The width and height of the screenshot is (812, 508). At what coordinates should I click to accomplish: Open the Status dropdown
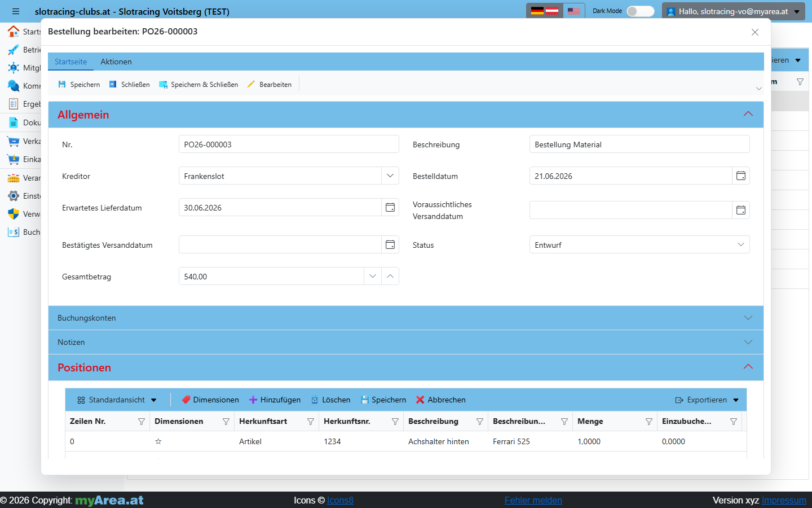click(x=639, y=245)
